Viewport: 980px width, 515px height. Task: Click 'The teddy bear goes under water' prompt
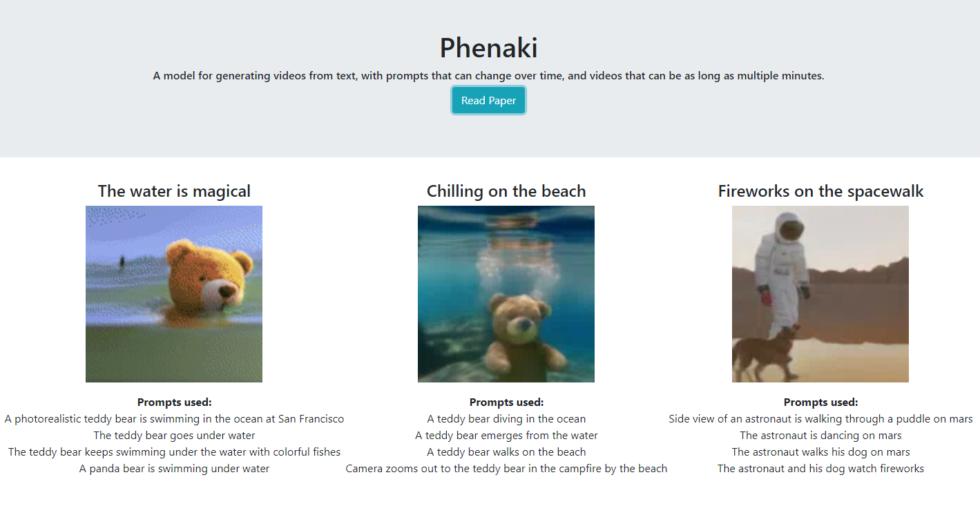174,436
